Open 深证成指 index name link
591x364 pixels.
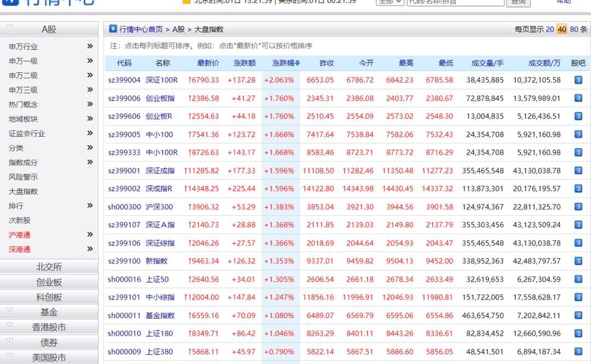point(160,171)
